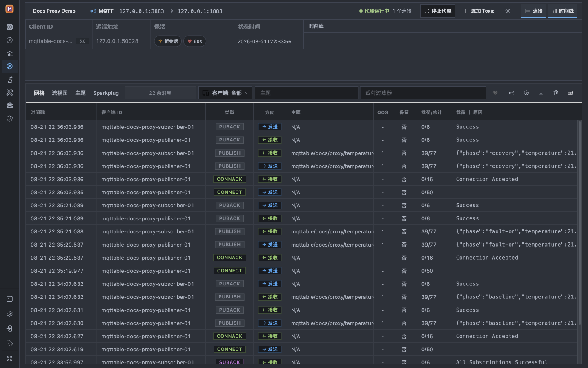Toggle the 时间线 timeline panel button
The width and height of the screenshot is (588, 368).
click(563, 11)
